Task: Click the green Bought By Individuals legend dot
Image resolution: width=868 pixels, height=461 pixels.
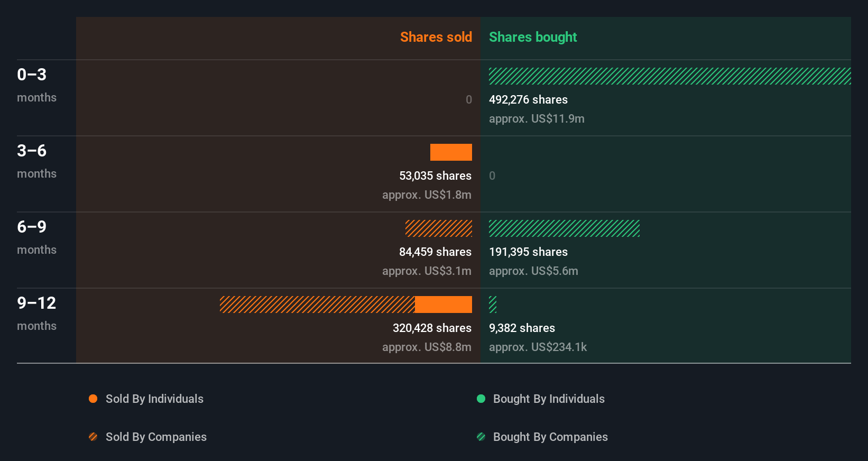Action: [x=481, y=399]
